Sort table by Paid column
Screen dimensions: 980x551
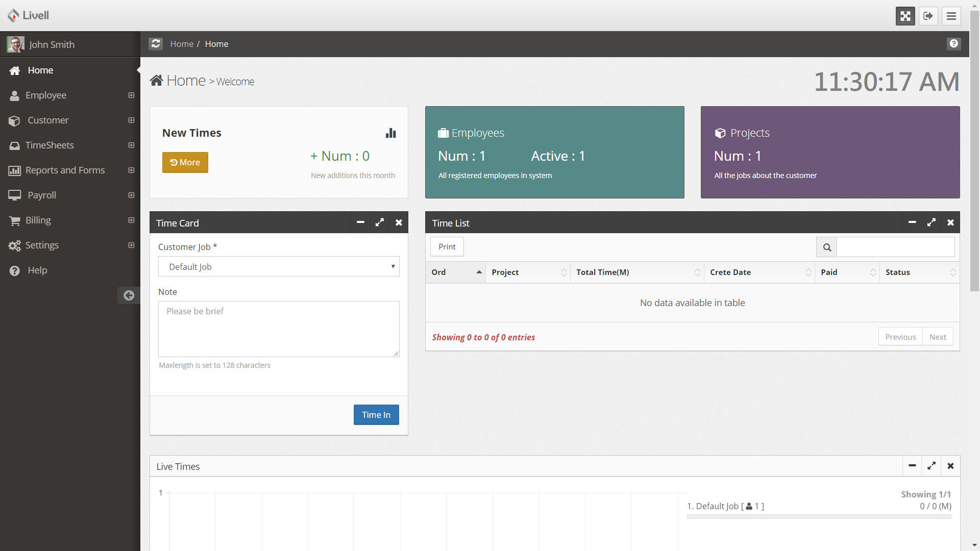[847, 272]
